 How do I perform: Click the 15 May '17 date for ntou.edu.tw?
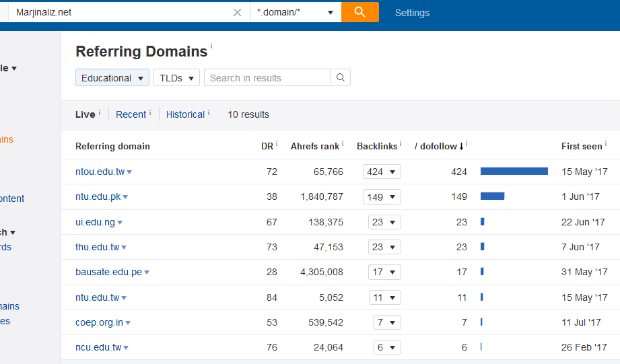(x=584, y=172)
